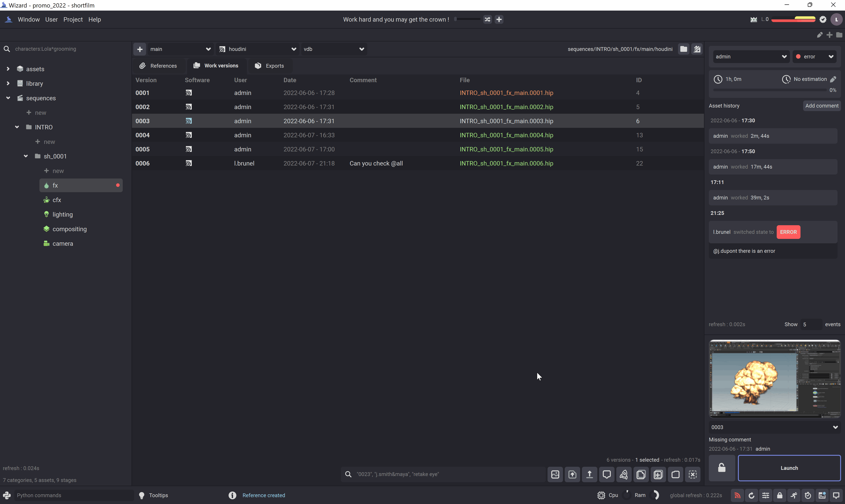
Task: Open the folder icon next to sequences/INTRO path
Action: tap(684, 49)
